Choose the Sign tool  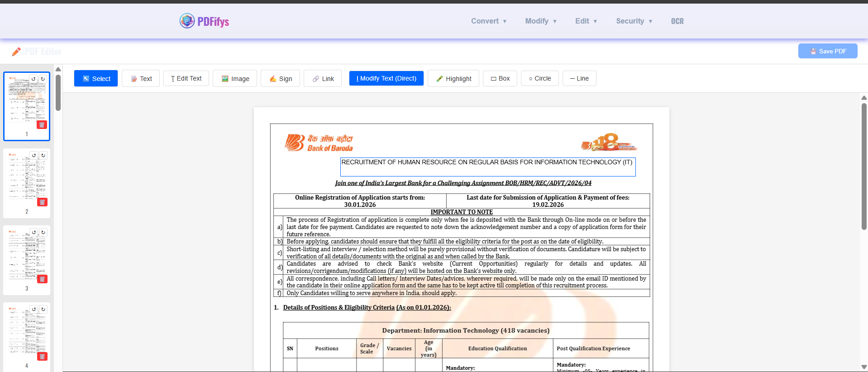(280, 78)
